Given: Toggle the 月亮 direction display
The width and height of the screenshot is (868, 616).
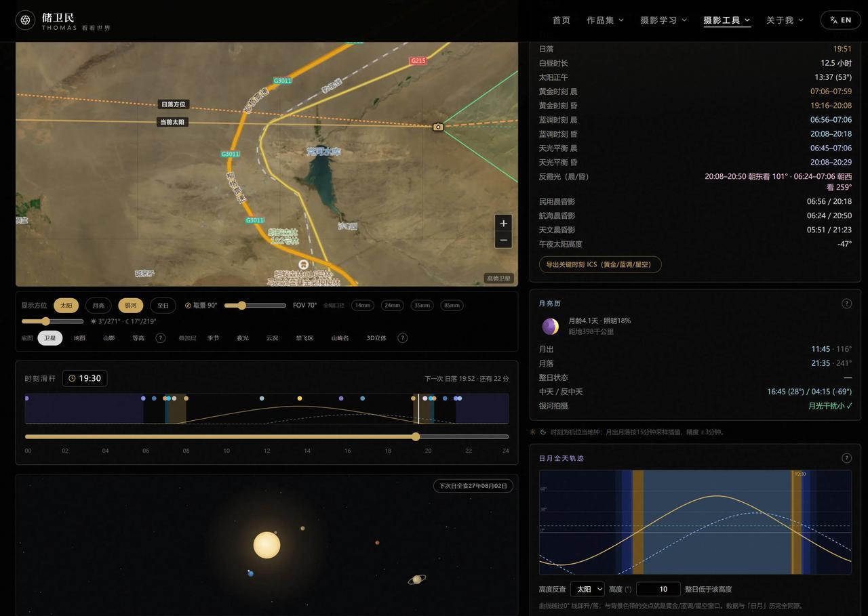Looking at the screenshot, I should 98,306.
